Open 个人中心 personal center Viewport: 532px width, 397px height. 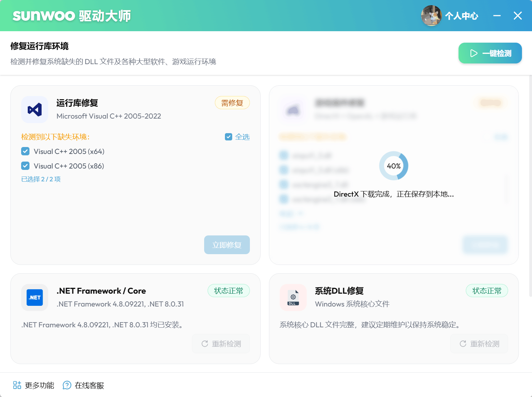(461, 16)
